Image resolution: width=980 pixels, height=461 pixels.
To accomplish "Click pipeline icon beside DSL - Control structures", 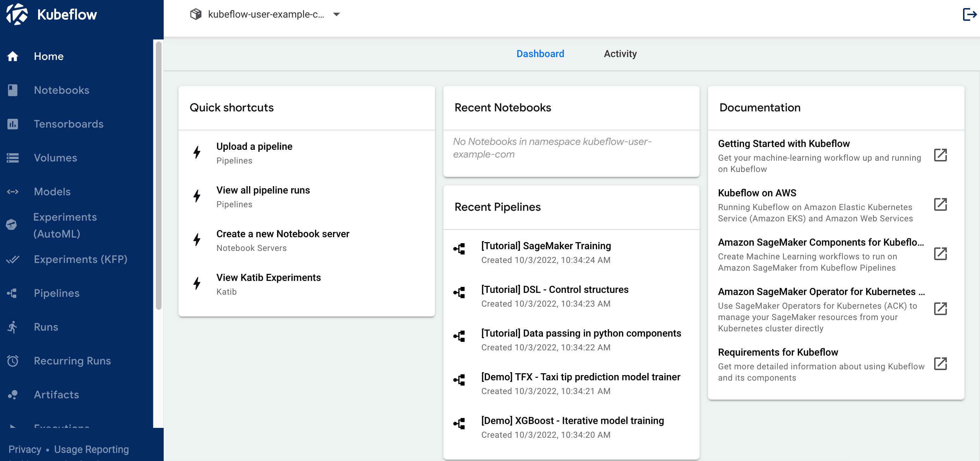I will (x=459, y=293).
